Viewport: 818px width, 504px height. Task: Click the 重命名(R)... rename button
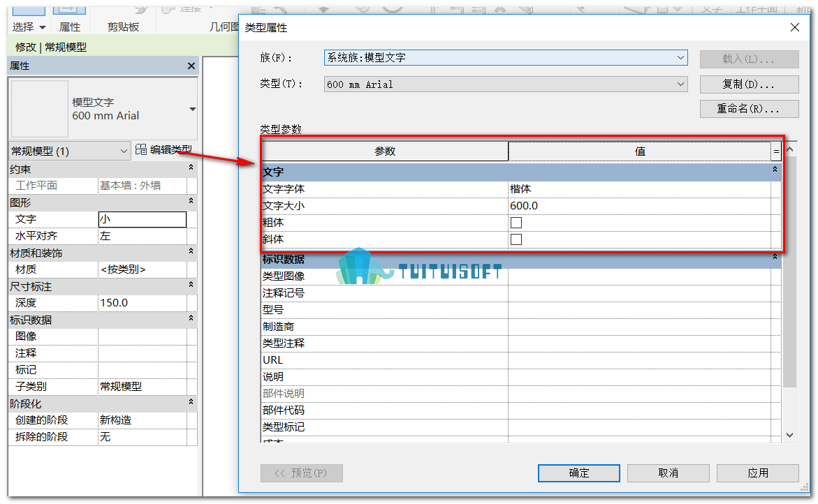(x=749, y=109)
